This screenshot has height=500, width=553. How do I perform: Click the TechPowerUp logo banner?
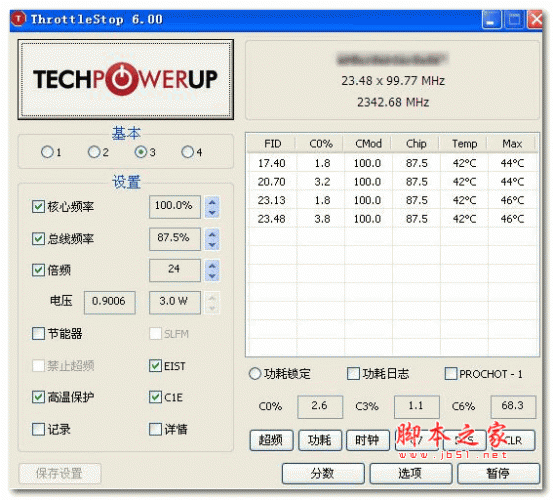[x=126, y=79]
